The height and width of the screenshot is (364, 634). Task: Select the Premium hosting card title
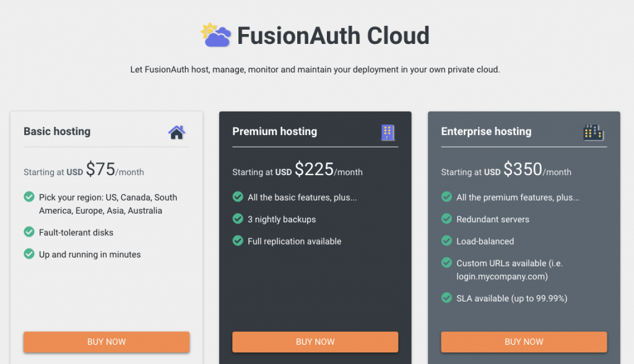point(274,131)
